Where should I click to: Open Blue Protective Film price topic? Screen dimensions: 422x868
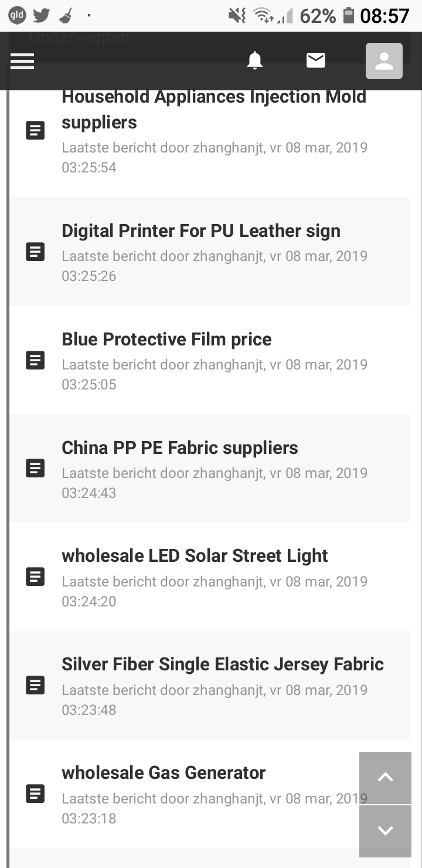point(166,340)
